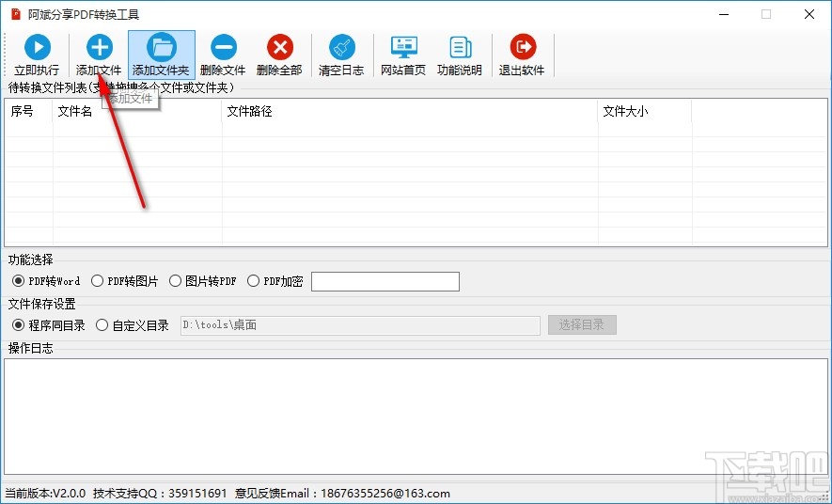Image resolution: width=832 pixels, height=504 pixels.
Task: Choose PDF加密 encryption mode
Action: point(275,281)
